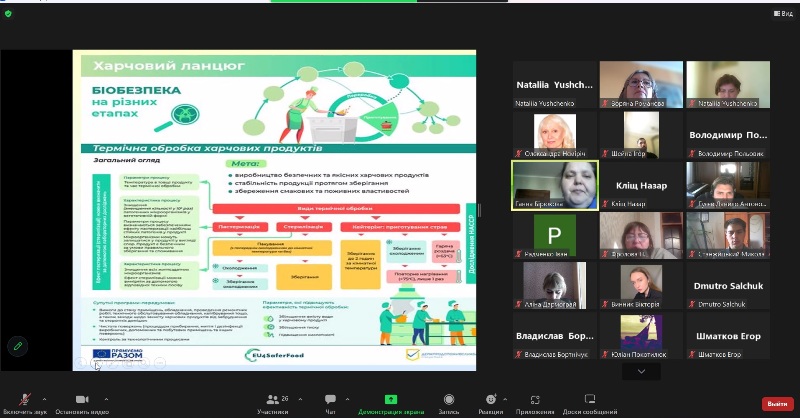Click muted mic icon on Владислав Бортнічук tile

[518, 354]
